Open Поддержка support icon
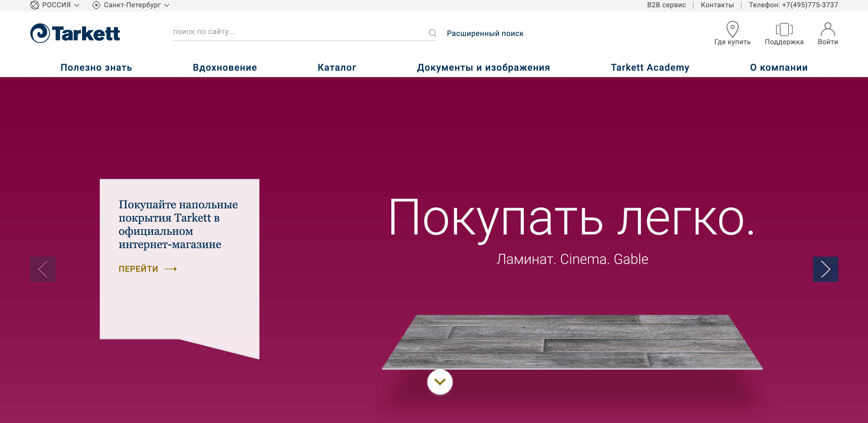Screen dimensions: 868x423 (x=784, y=29)
